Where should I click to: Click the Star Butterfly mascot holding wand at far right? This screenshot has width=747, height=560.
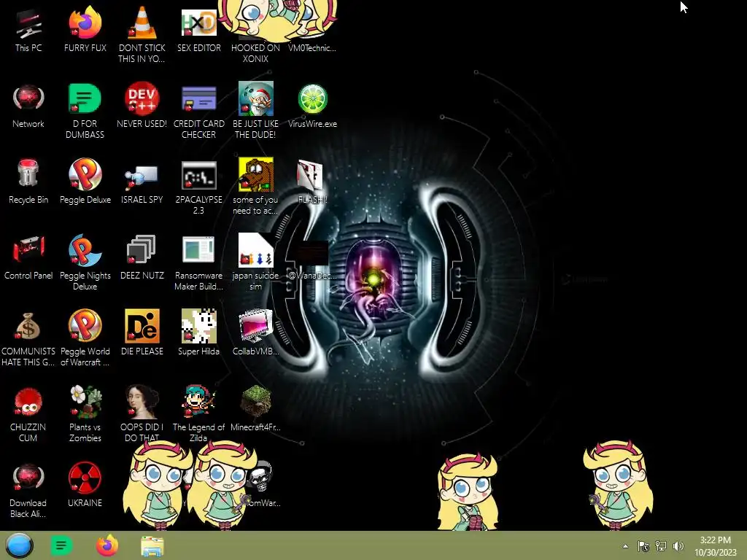(618, 485)
